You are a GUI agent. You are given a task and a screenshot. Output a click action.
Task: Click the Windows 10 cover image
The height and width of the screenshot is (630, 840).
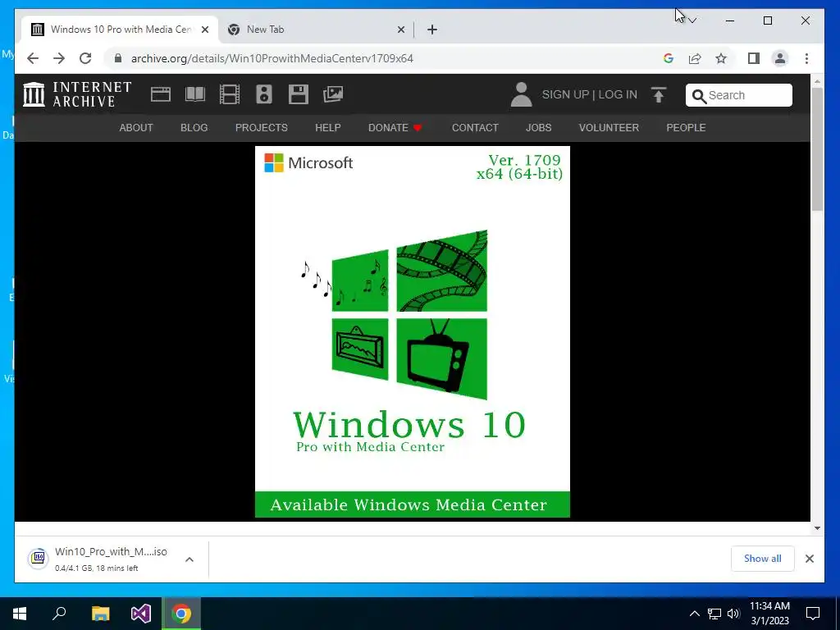pos(413,331)
